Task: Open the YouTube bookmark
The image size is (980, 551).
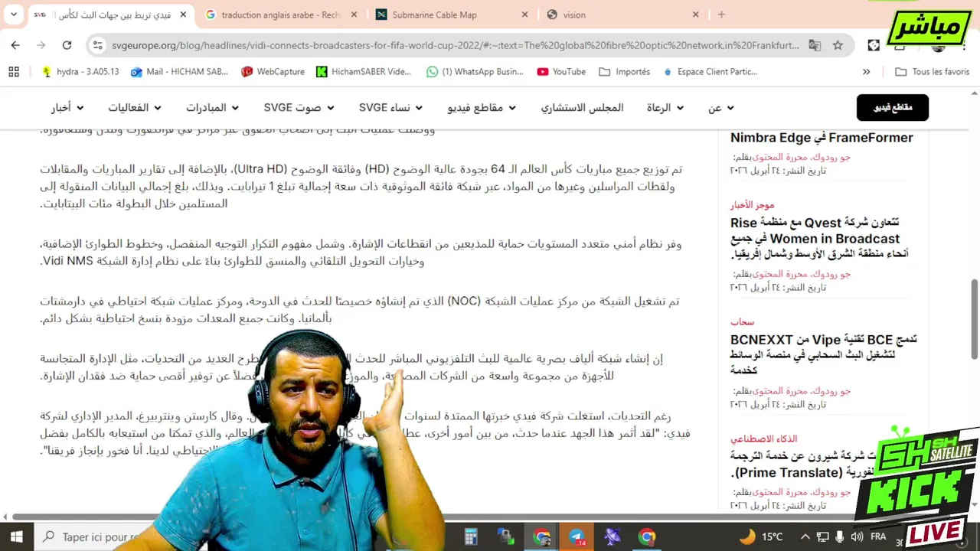Action: click(561, 71)
